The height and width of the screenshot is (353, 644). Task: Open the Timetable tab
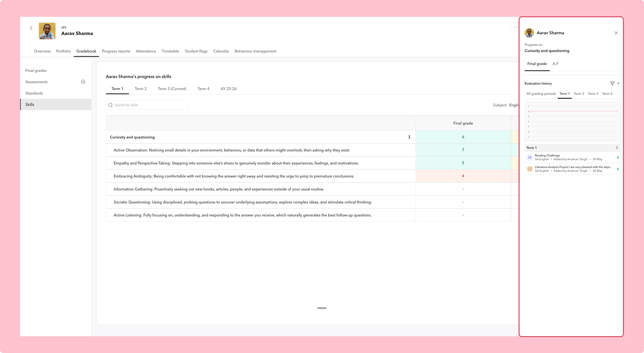170,51
